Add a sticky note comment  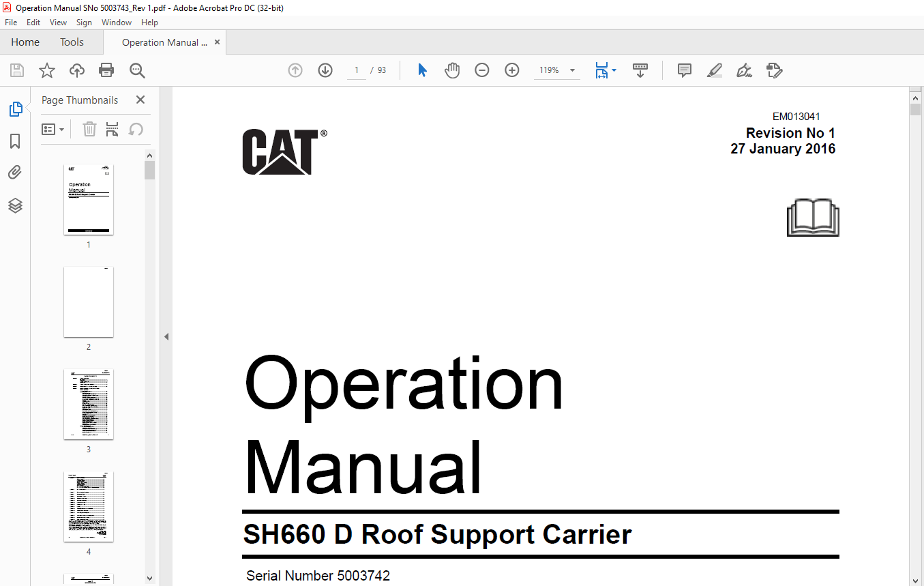[685, 70]
